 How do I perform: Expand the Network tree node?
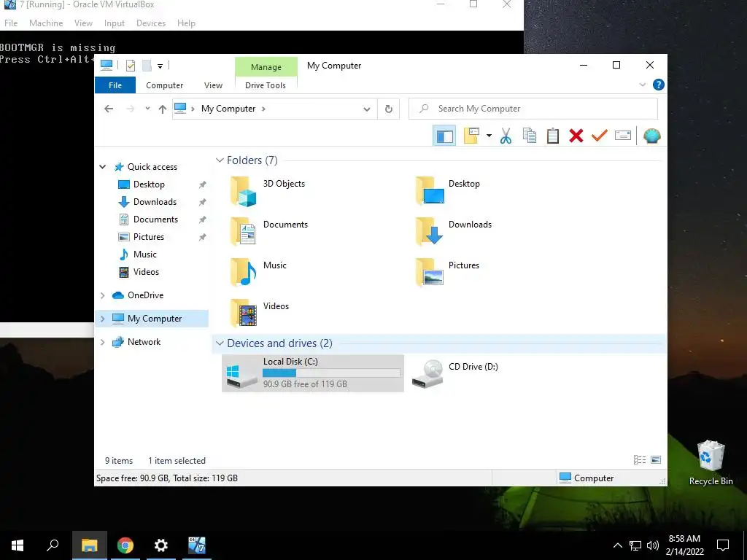(102, 342)
